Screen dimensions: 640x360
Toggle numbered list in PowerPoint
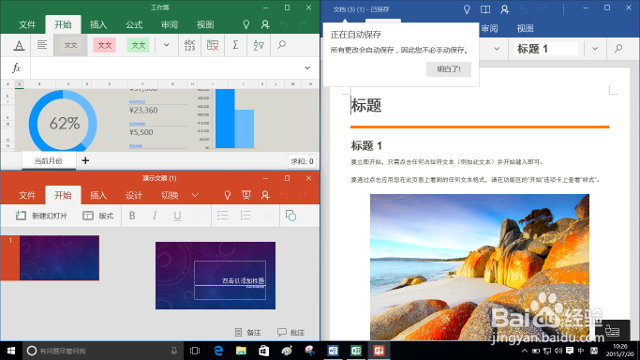pos(246,216)
